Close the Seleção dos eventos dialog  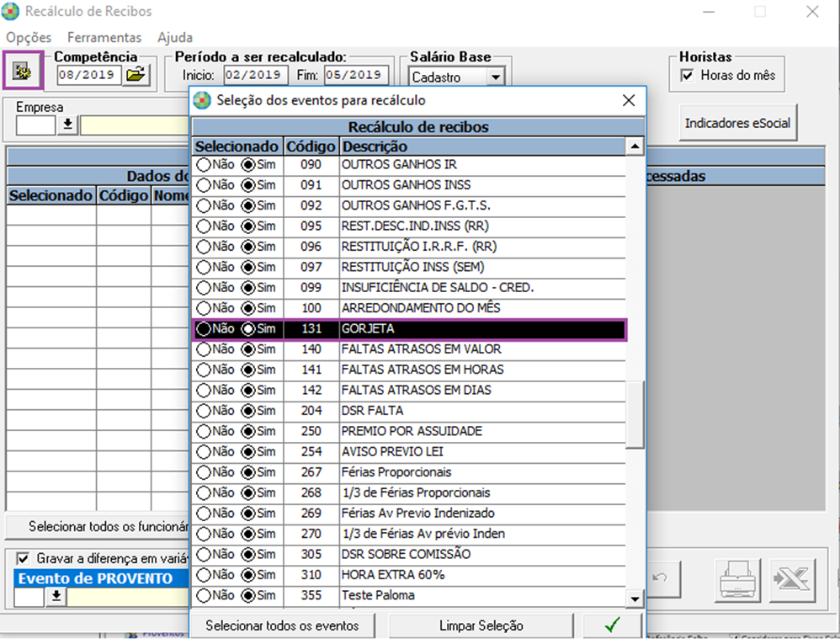click(x=629, y=100)
